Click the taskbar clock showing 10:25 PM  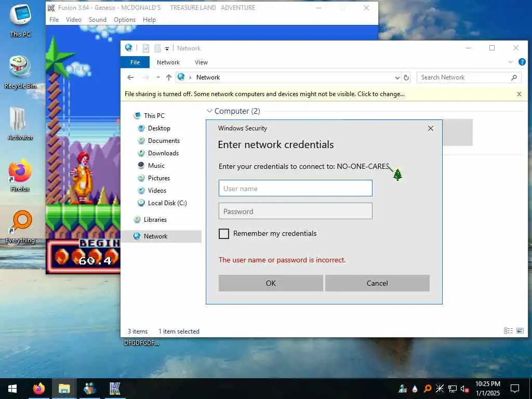(x=487, y=389)
